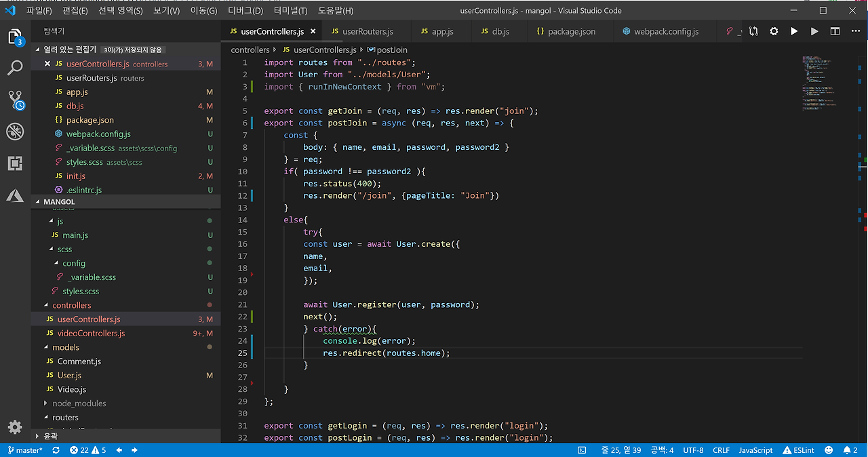Image resolution: width=868 pixels, height=457 pixels.
Task: Expand the node_modules folder
Action: [x=79, y=403]
